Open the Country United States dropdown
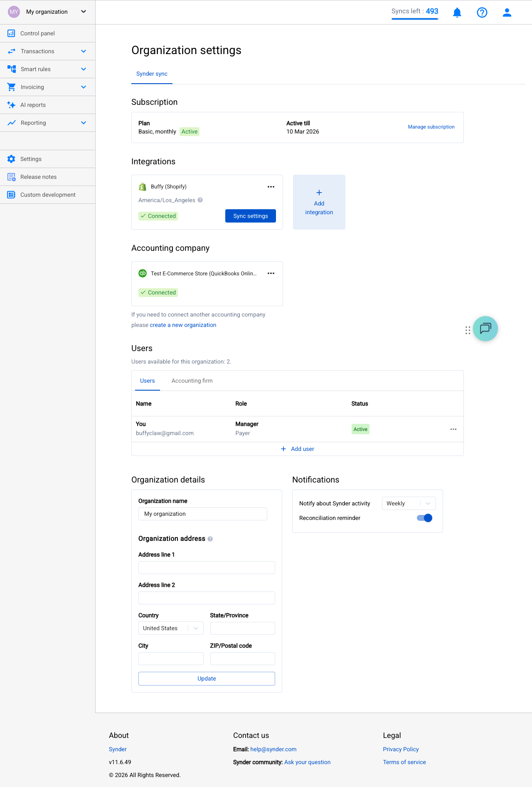 coord(171,628)
